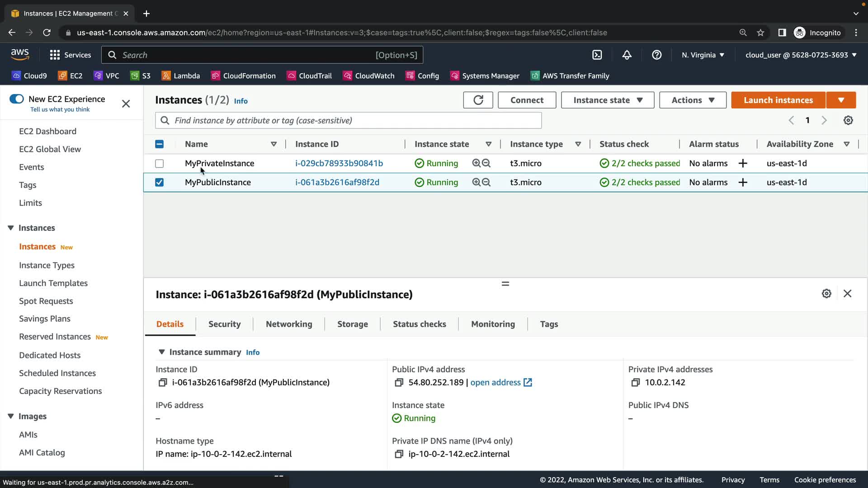Expand the Actions dropdown menu

point(692,100)
